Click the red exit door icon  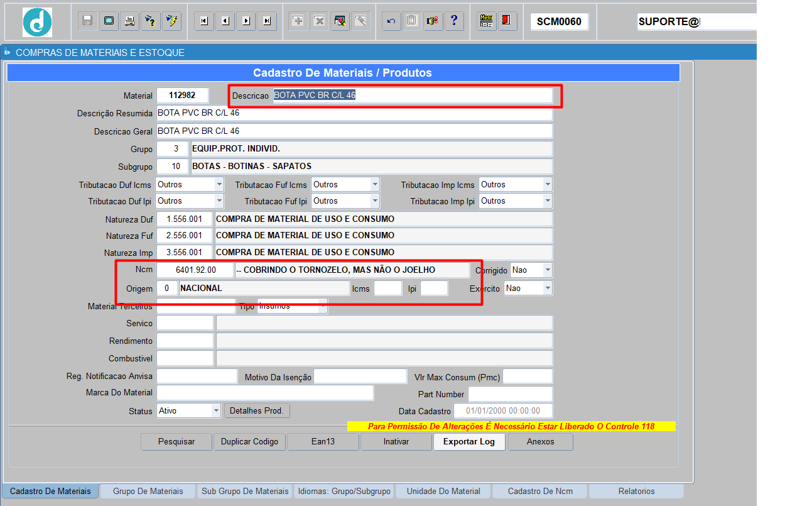pyautogui.click(x=506, y=21)
